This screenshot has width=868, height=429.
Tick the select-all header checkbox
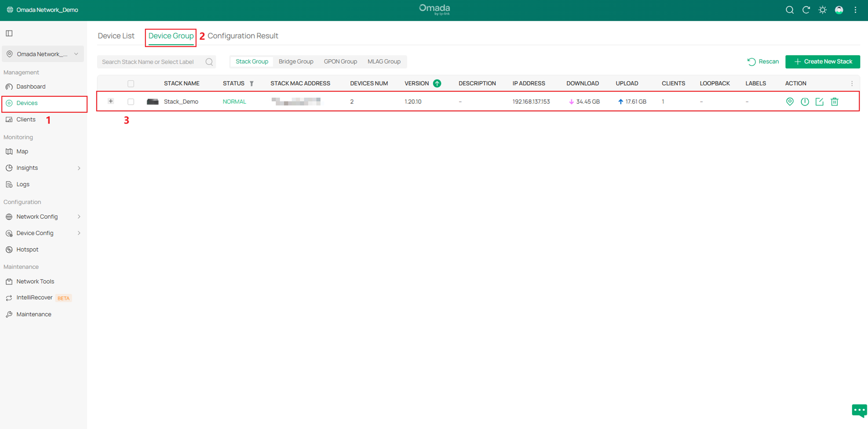point(131,83)
